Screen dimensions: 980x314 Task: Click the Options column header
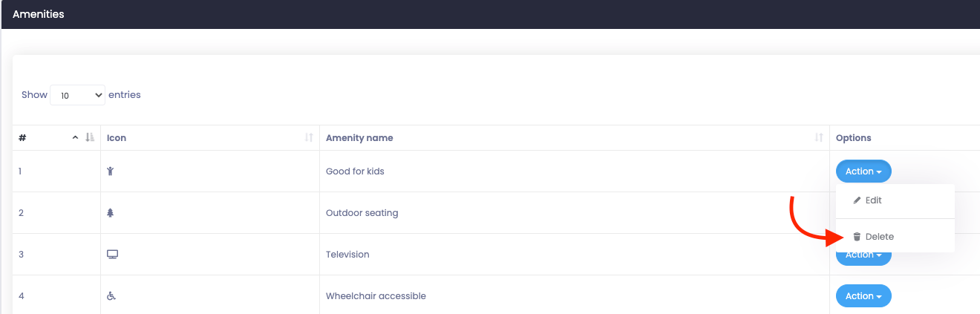(x=853, y=138)
